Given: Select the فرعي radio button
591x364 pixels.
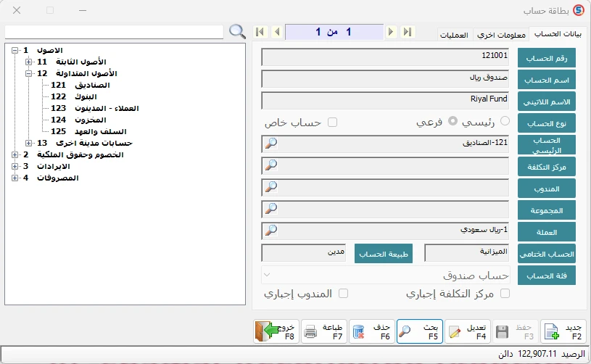Looking at the screenshot, I should tap(452, 121).
